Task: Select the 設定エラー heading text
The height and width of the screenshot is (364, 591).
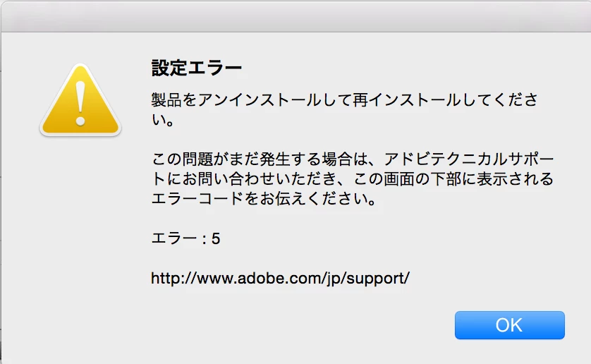Action: [196, 68]
